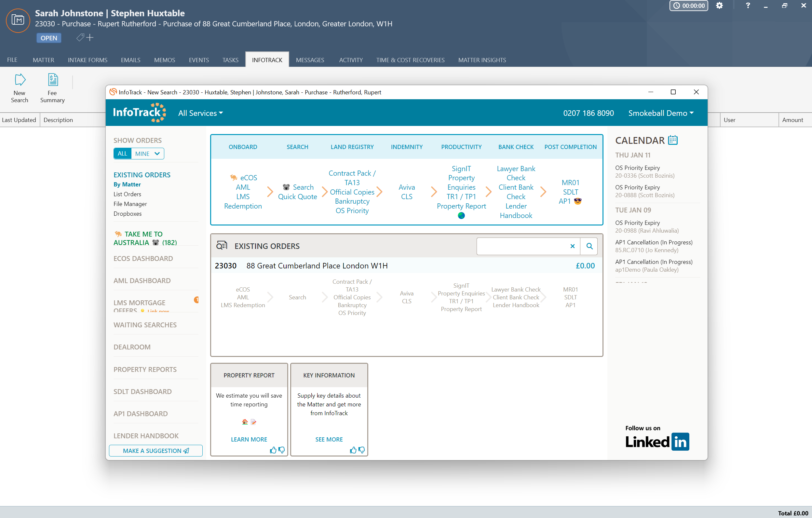Switch to the MATTER INSIGHTS tab
Viewport: 812px width, 518px height.
pyautogui.click(x=482, y=60)
